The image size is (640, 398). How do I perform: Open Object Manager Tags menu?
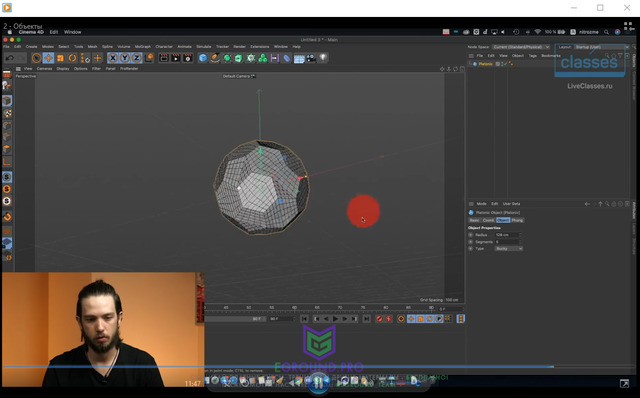[x=533, y=56]
